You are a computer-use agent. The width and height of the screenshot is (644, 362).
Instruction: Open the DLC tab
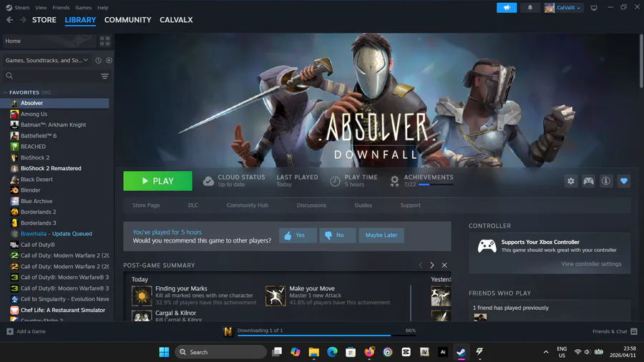(193, 205)
